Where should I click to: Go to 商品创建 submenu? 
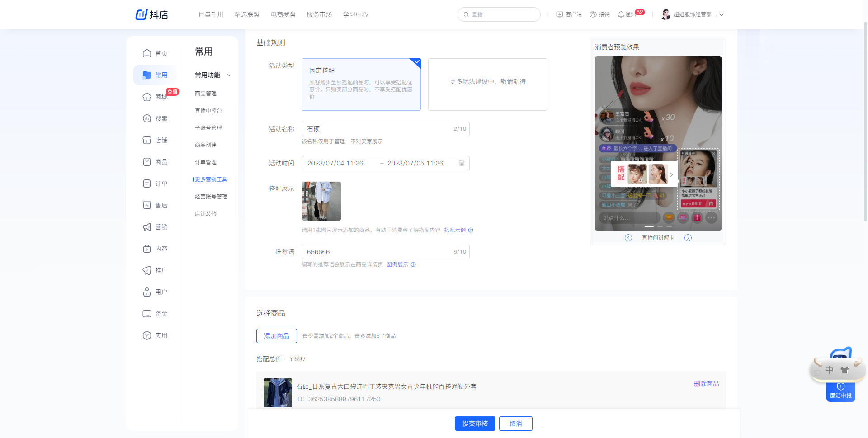point(206,145)
